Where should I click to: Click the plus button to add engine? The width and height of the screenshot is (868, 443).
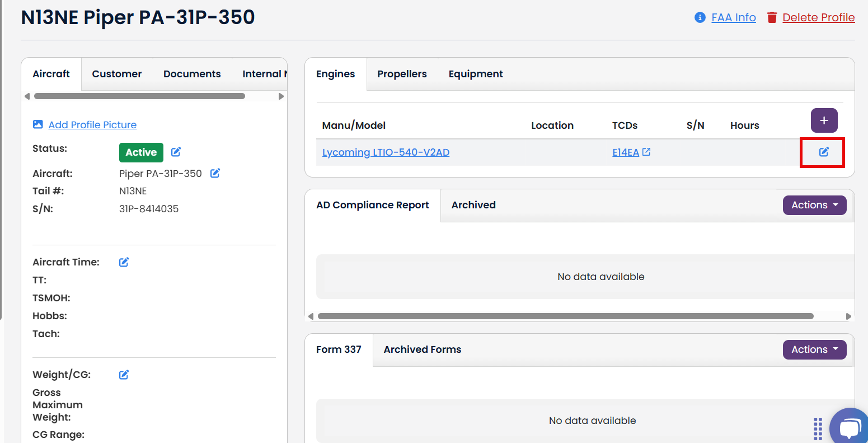[x=824, y=120]
